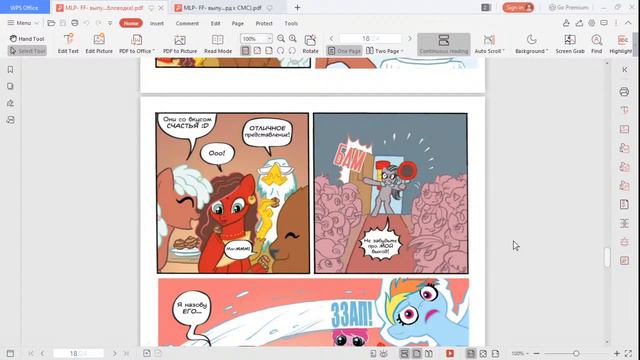
Task: Open the zoom percentage dropdown in ribbon
Action: pyautogui.click(x=269, y=39)
